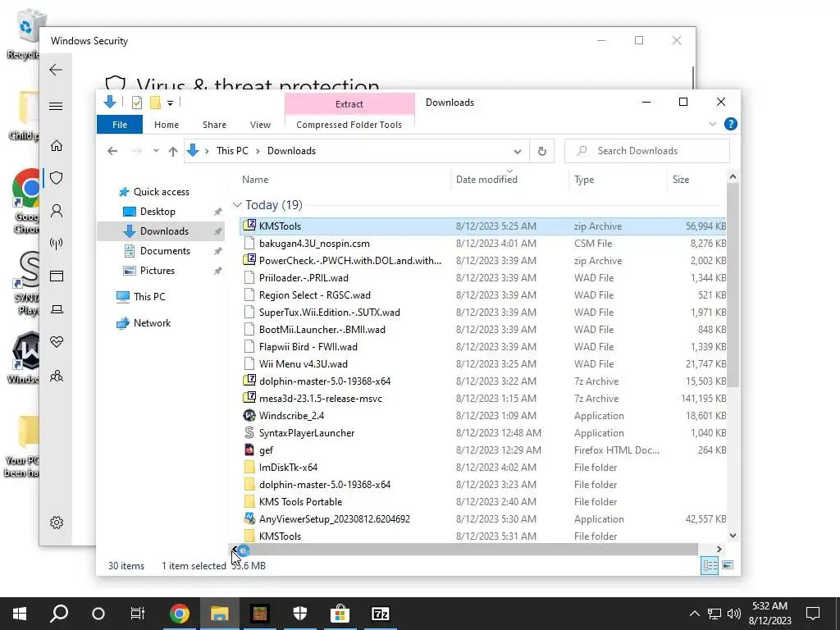840x630 pixels.
Task: Switch to Large icons view in status bar
Action: point(728,565)
